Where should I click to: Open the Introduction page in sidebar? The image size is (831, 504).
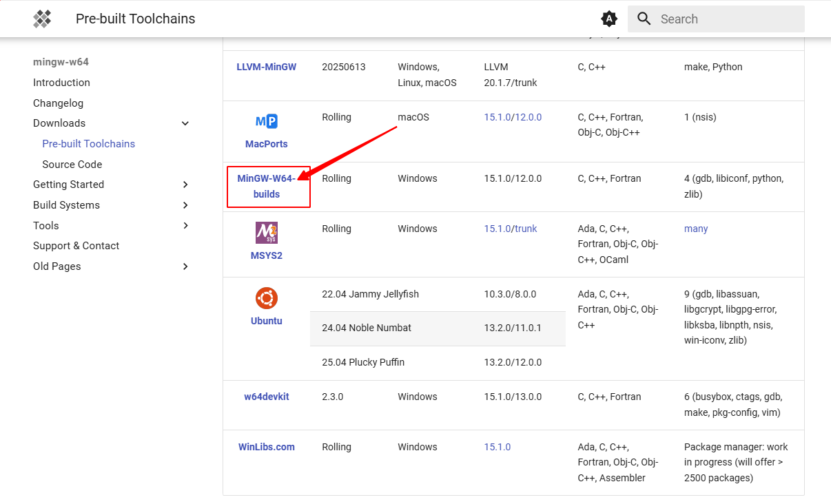(61, 83)
